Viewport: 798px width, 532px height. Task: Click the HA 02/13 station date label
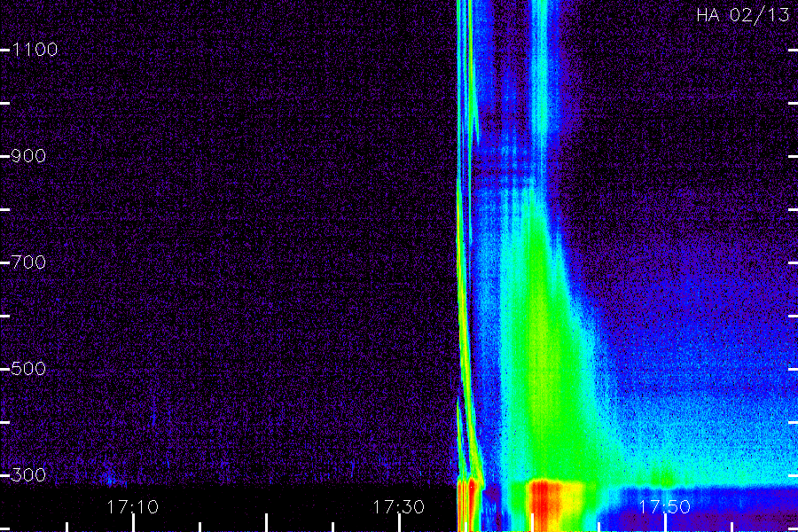(742, 15)
